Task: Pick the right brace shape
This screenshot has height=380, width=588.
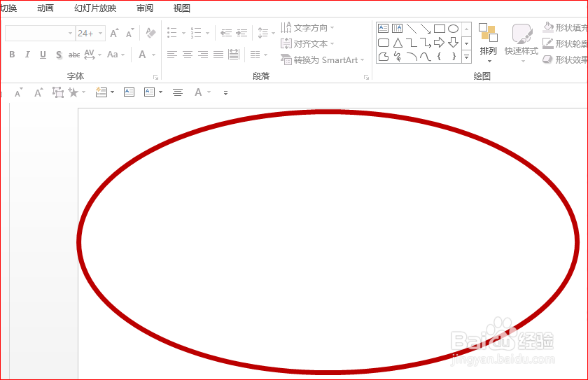Action: 454,57
